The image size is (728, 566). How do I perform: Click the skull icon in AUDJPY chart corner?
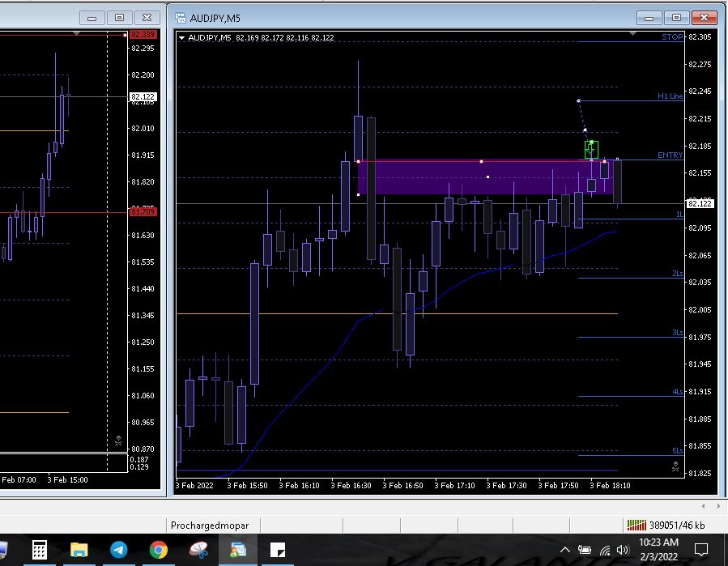(675, 466)
